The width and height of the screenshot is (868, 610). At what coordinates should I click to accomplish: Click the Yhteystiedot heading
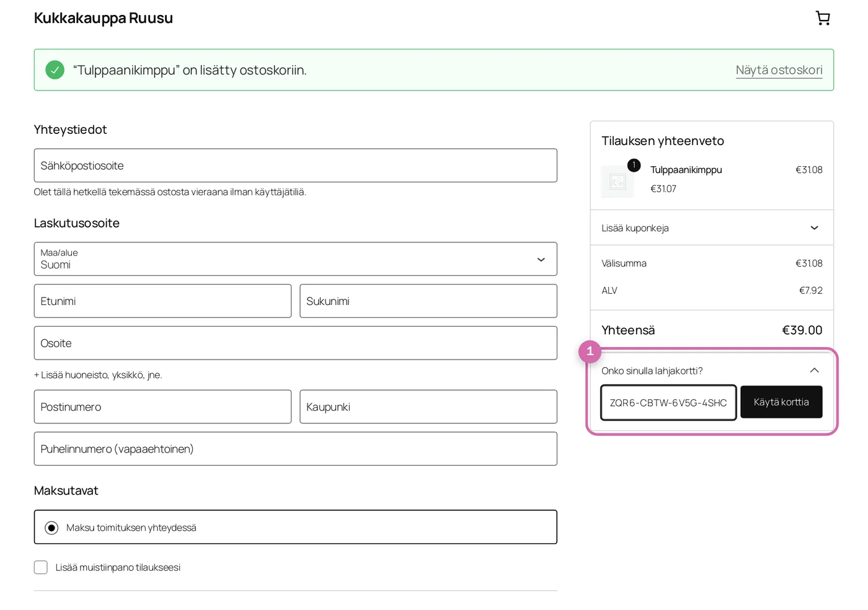coord(70,130)
